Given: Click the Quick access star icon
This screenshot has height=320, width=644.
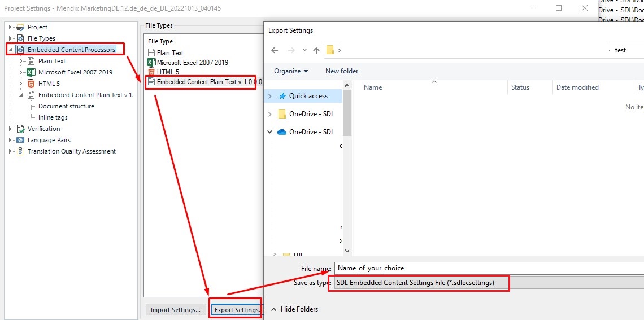Looking at the screenshot, I should pos(282,96).
